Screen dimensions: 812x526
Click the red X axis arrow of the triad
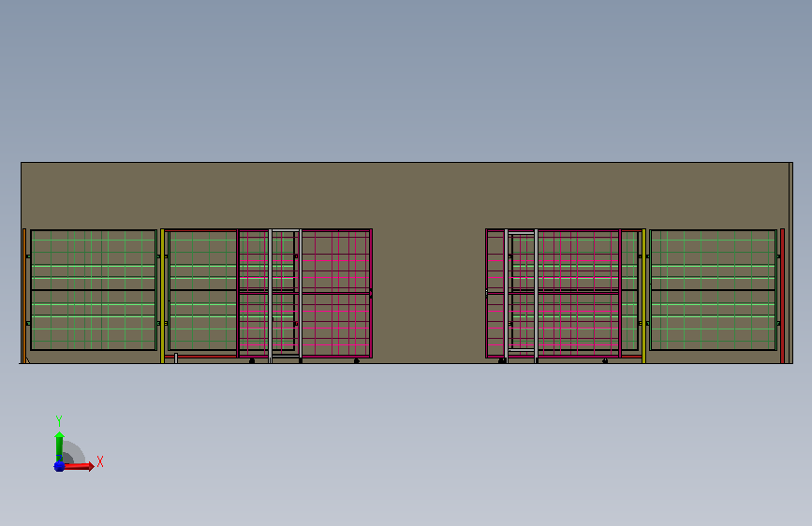[x=79, y=466]
